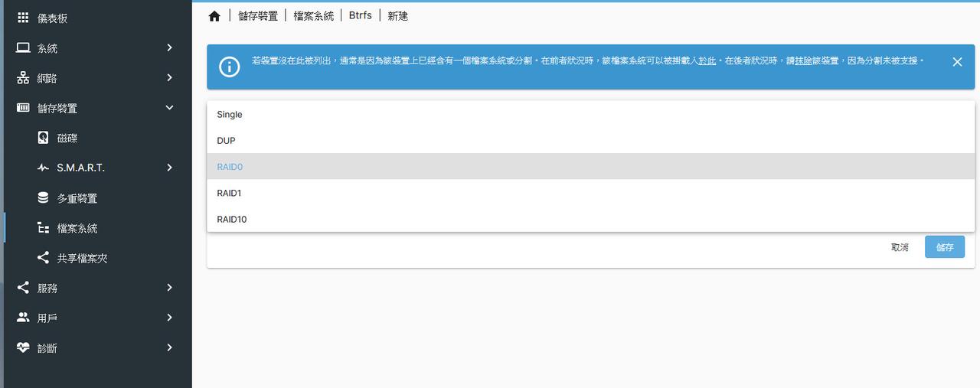This screenshot has width=980, height=388.
Task: Click the file systems tree icon
Action: (x=43, y=228)
